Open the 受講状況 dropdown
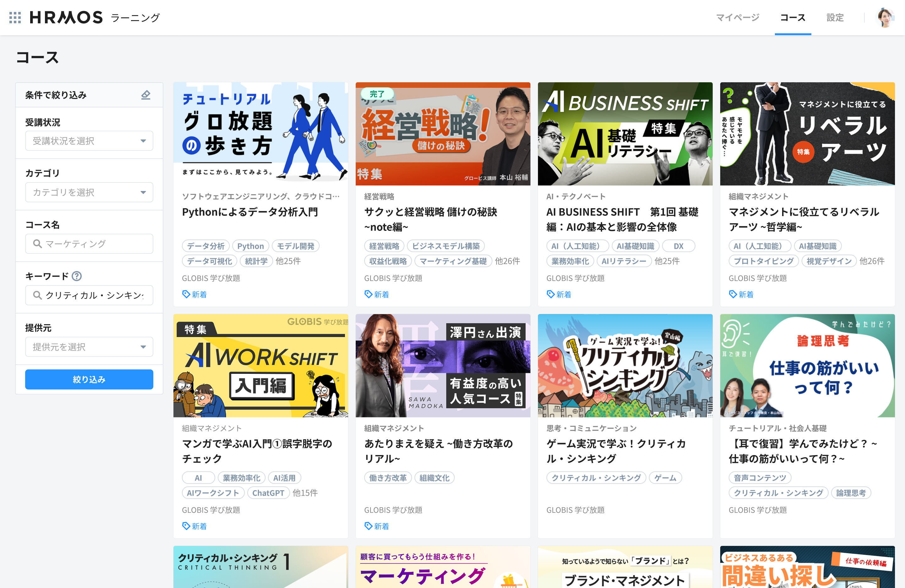 click(x=89, y=141)
